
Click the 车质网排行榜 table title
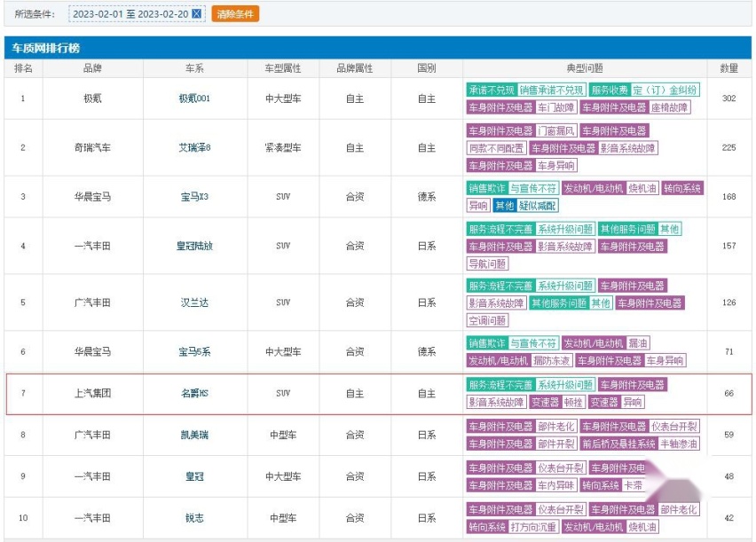pyautogui.click(x=46, y=48)
